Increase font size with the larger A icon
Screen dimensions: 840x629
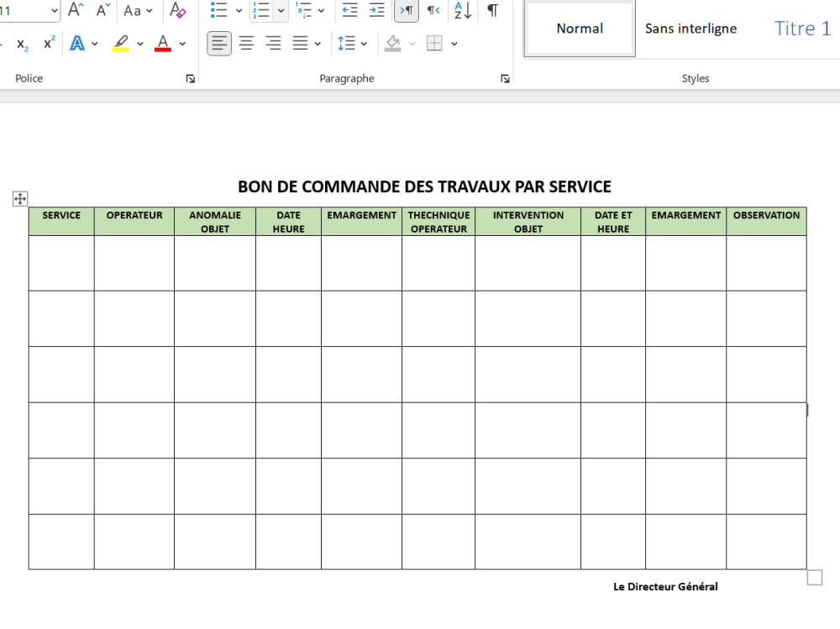[76, 9]
